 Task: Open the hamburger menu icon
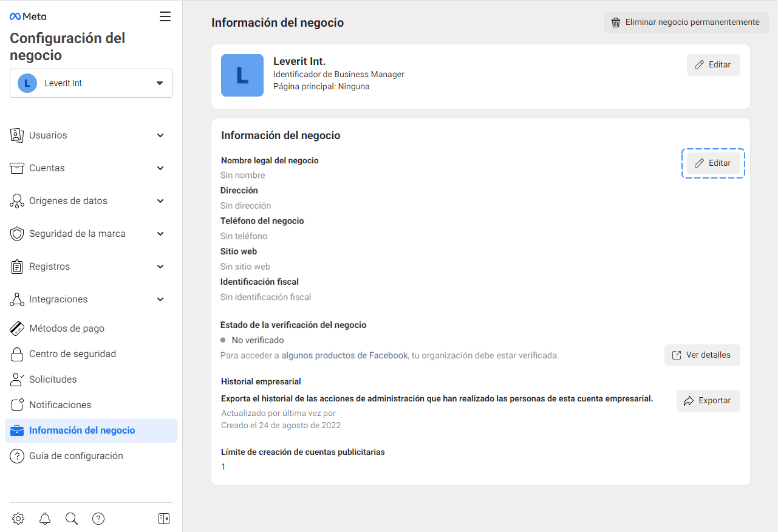165,16
